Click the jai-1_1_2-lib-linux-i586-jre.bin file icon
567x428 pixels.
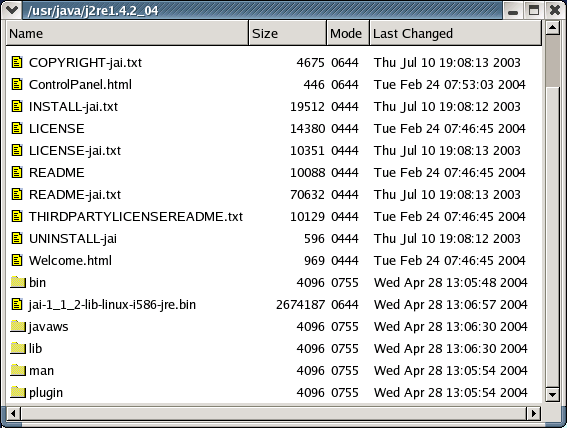pyautogui.click(x=17, y=304)
